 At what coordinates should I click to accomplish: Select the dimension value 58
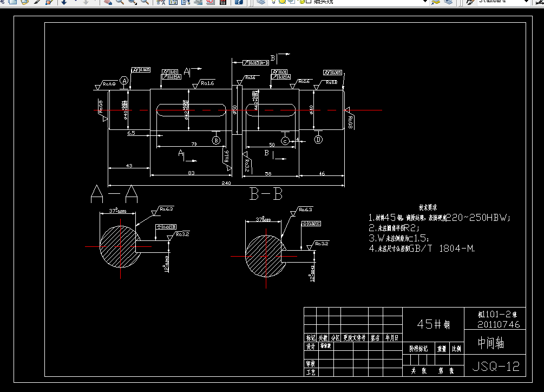pos(268,173)
